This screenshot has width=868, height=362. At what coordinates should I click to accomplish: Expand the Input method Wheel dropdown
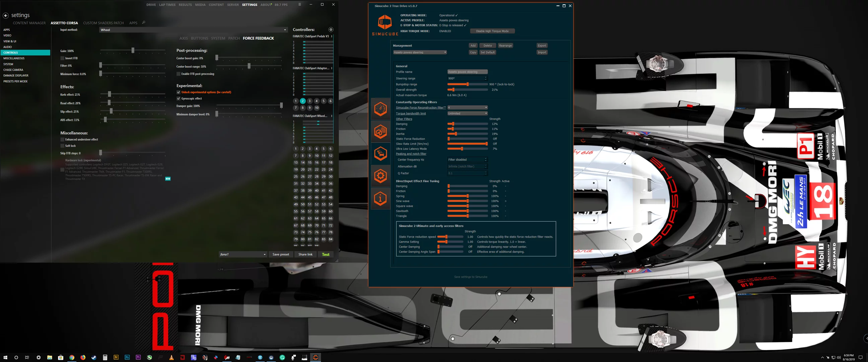click(x=194, y=30)
